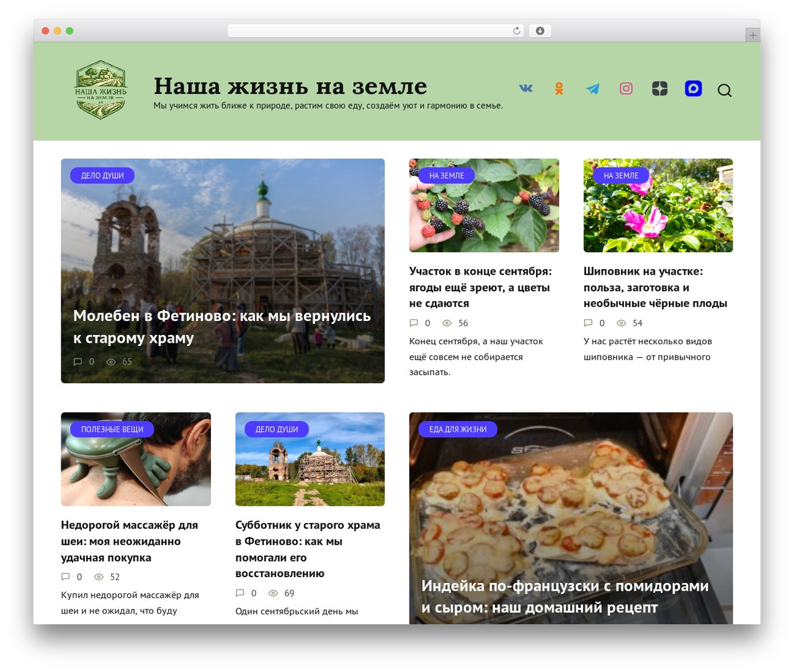Select ДЕЛО ДУШИ tag on church scaffolding image
The image size is (794, 672).
click(102, 175)
